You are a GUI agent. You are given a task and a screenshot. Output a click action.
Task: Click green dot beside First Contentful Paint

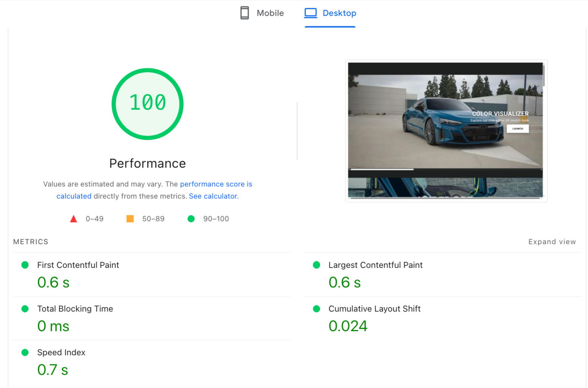click(25, 265)
